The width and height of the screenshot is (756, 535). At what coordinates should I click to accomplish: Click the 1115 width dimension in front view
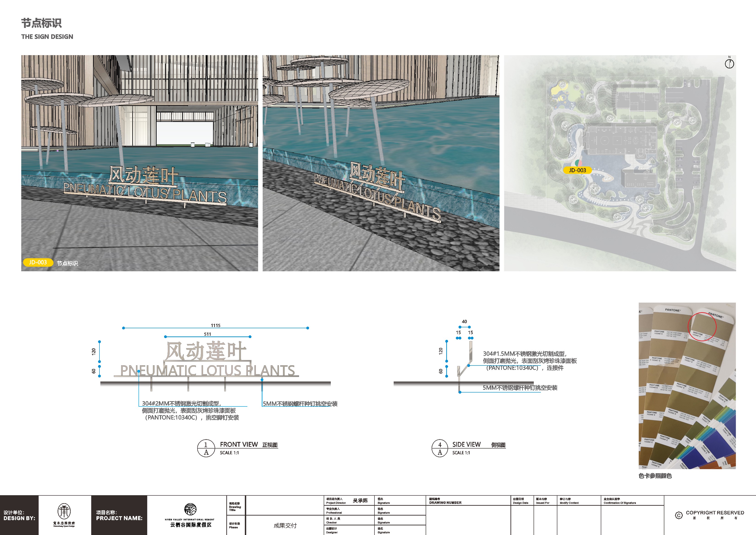coord(216,325)
